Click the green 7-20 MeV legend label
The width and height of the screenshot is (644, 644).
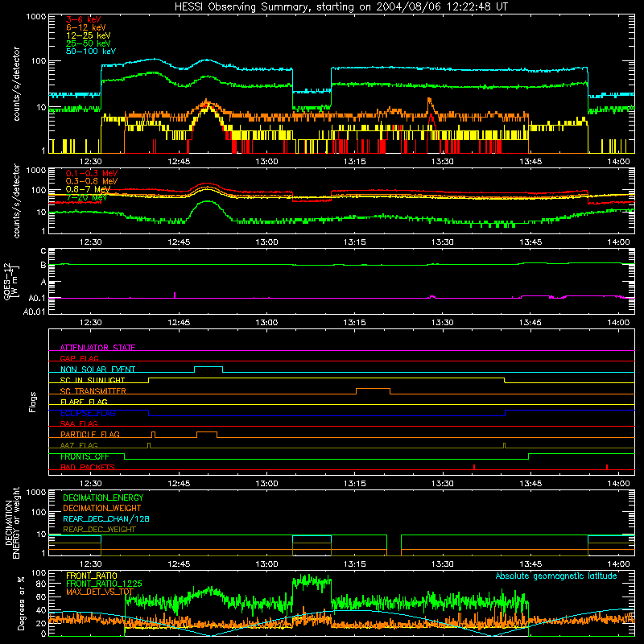87,197
